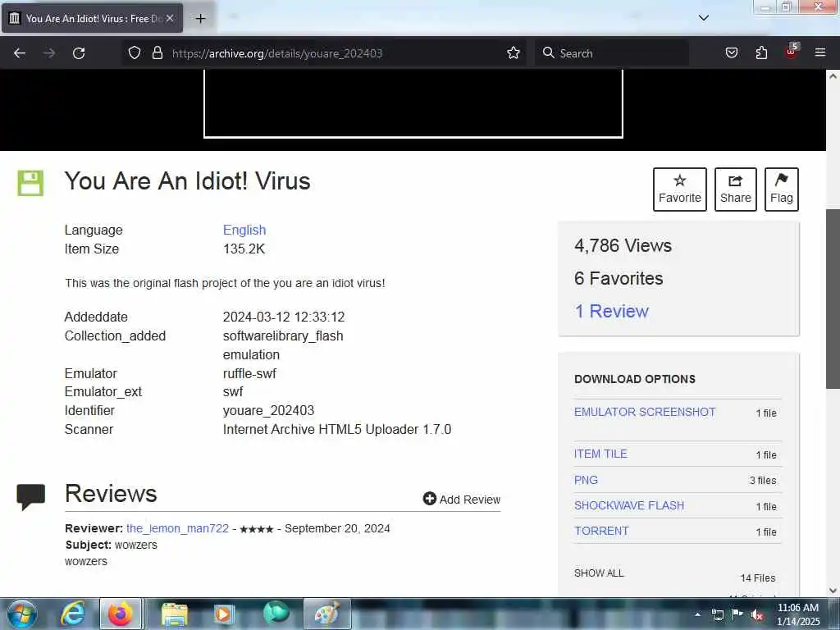Screen dimensions: 840x630
Task: Click the muted volume tray icon
Action: click(757, 614)
